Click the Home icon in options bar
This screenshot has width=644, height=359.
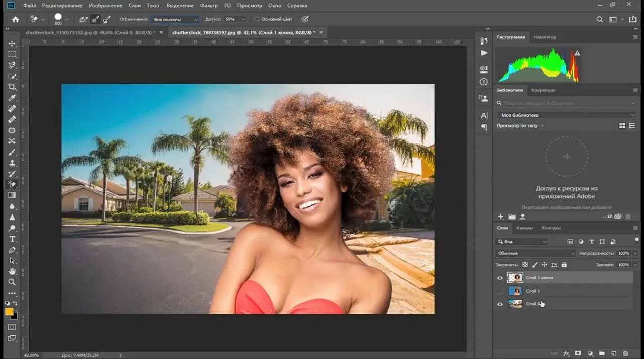pos(16,19)
